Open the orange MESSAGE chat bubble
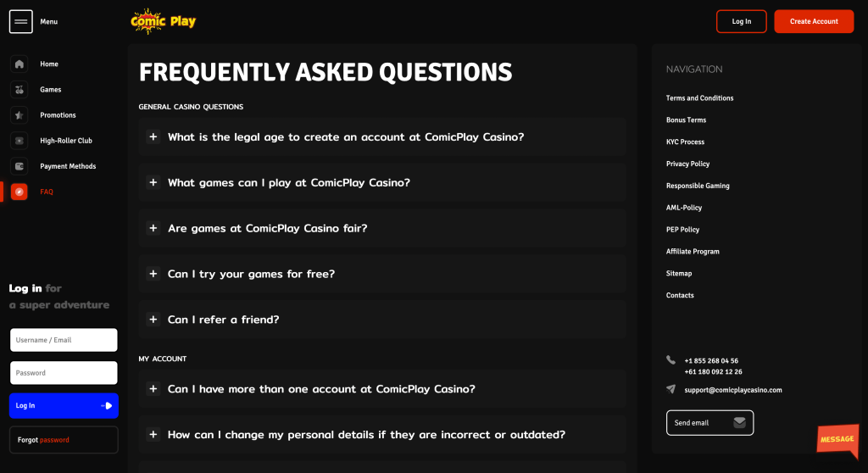The image size is (868, 473). 837,440
